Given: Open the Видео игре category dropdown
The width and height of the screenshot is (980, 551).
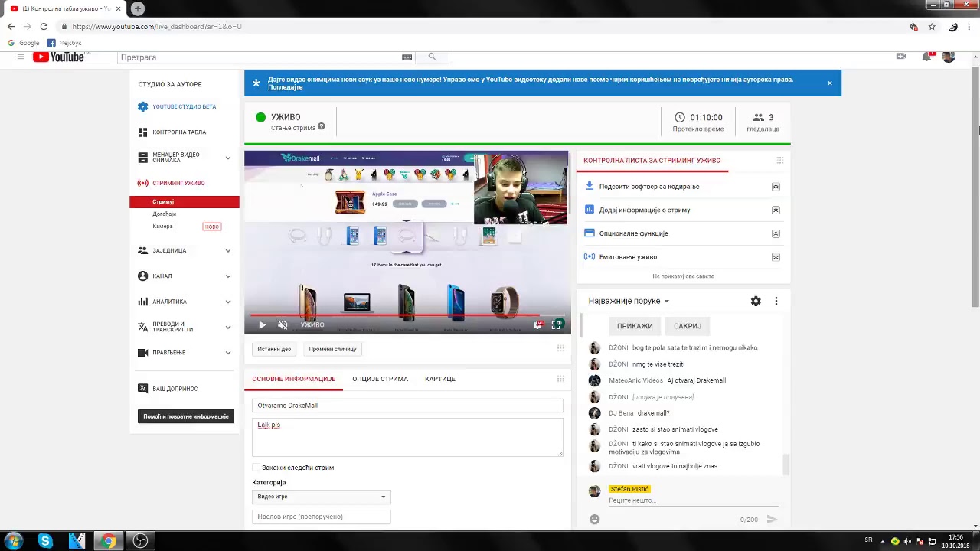Looking at the screenshot, I should (x=321, y=497).
